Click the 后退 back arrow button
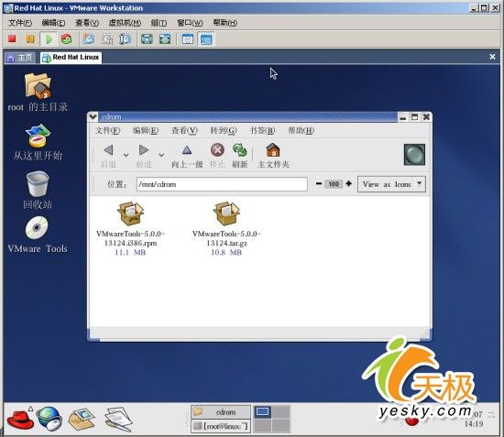Image resolution: width=504 pixels, height=437 pixels. pos(108,156)
